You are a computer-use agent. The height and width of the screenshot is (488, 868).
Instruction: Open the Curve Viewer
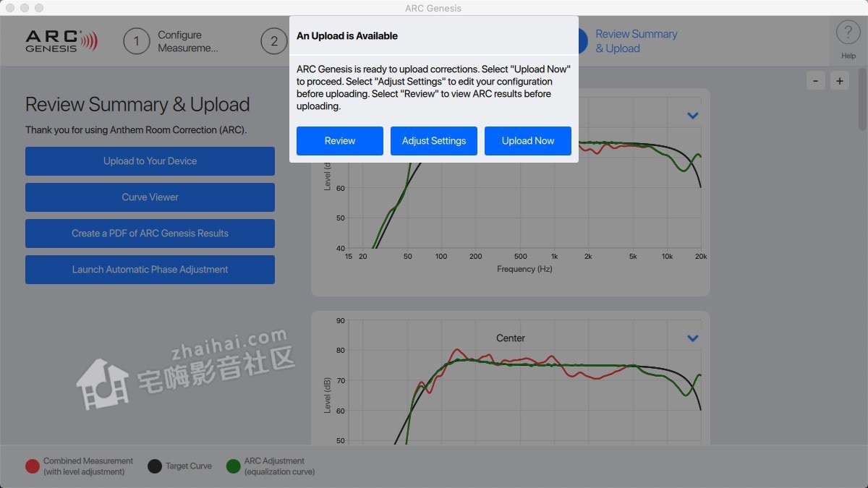pos(150,197)
